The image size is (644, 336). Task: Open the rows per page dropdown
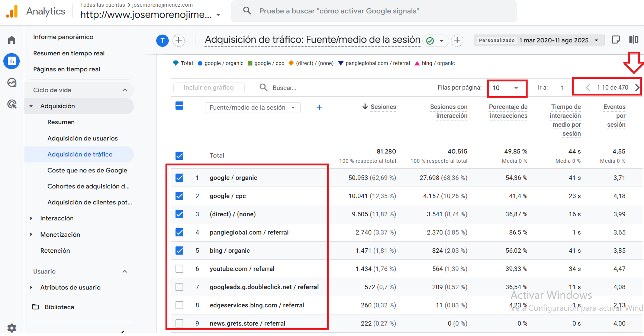pos(506,88)
